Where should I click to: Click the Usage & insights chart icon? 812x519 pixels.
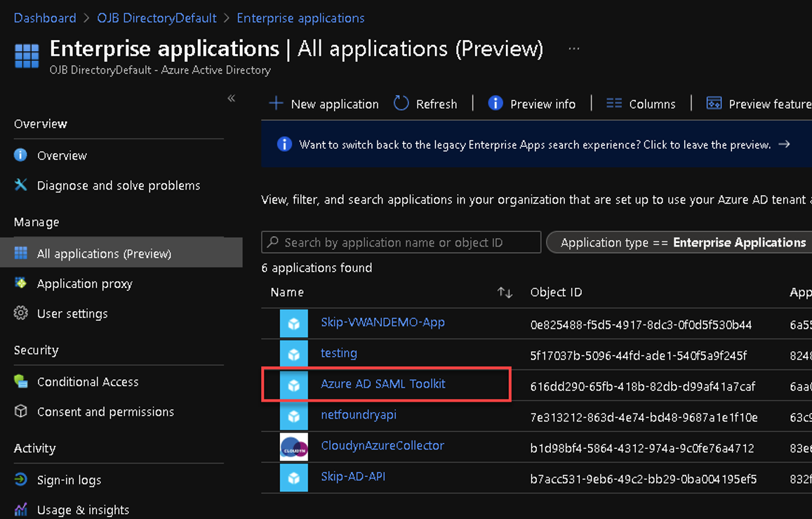[x=21, y=510]
